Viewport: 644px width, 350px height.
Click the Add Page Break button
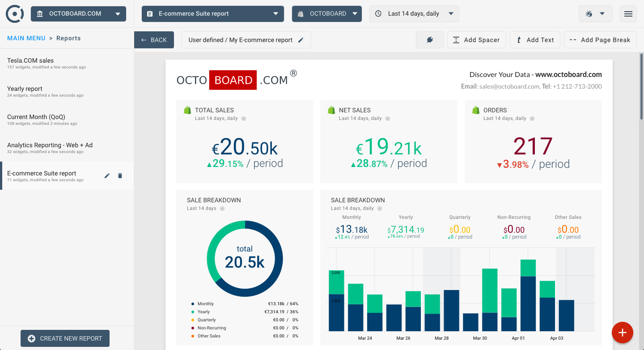pos(600,40)
